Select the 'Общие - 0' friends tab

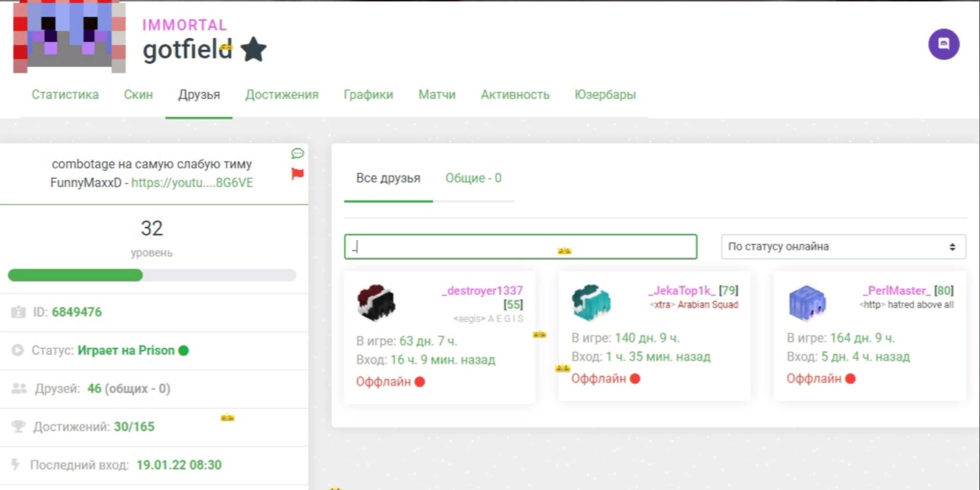(x=473, y=178)
